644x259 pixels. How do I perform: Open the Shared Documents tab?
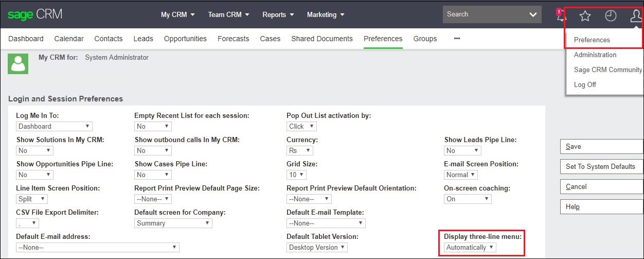322,39
